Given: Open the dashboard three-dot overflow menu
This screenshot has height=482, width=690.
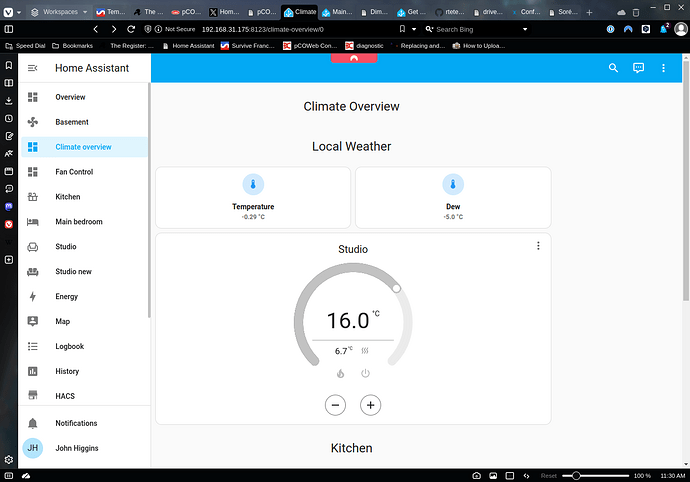Looking at the screenshot, I should (662, 68).
